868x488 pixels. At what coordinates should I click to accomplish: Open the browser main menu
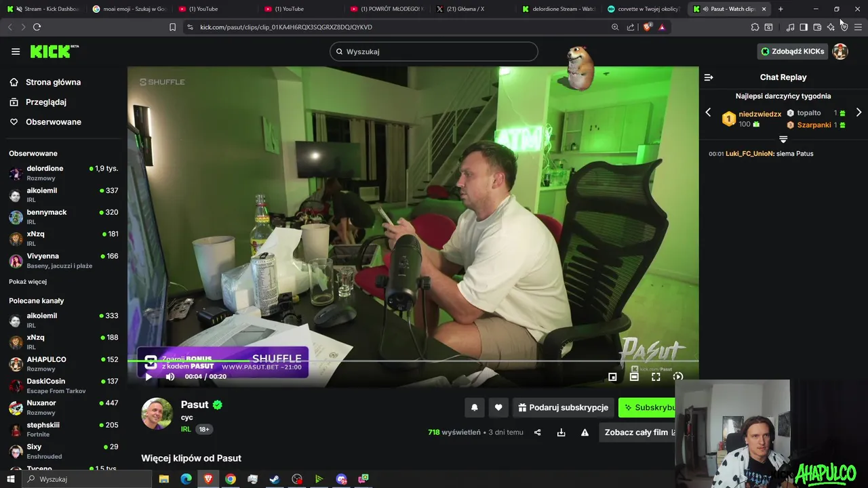point(858,27)
